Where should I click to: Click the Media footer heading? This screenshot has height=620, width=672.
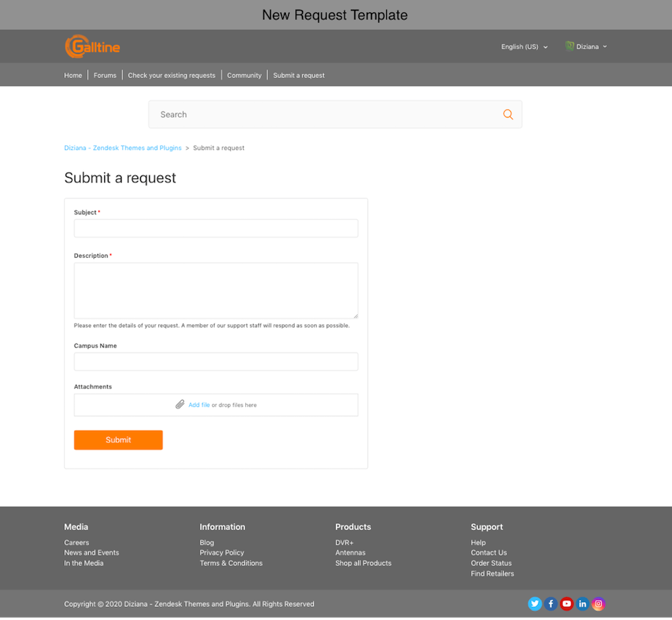tap(76, 527)
